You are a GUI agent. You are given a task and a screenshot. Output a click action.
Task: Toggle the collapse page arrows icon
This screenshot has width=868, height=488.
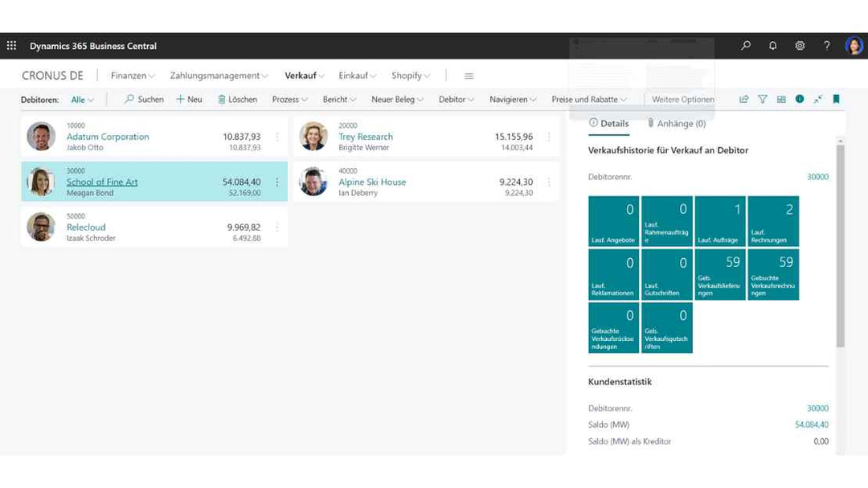click(817, 100)
